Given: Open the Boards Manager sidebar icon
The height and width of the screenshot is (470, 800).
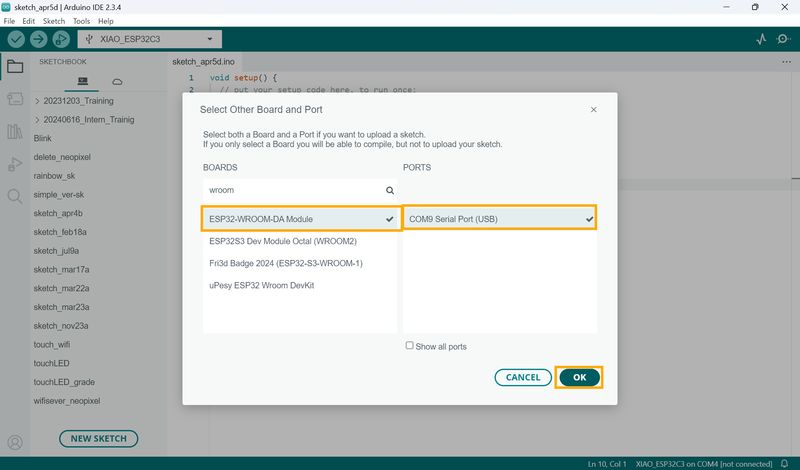Looking at the screenshot, I should click(15, 98).
